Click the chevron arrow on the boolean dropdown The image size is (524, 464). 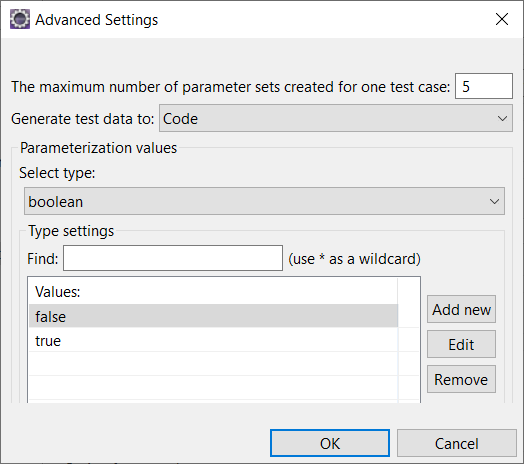click(x=494, y=201)
